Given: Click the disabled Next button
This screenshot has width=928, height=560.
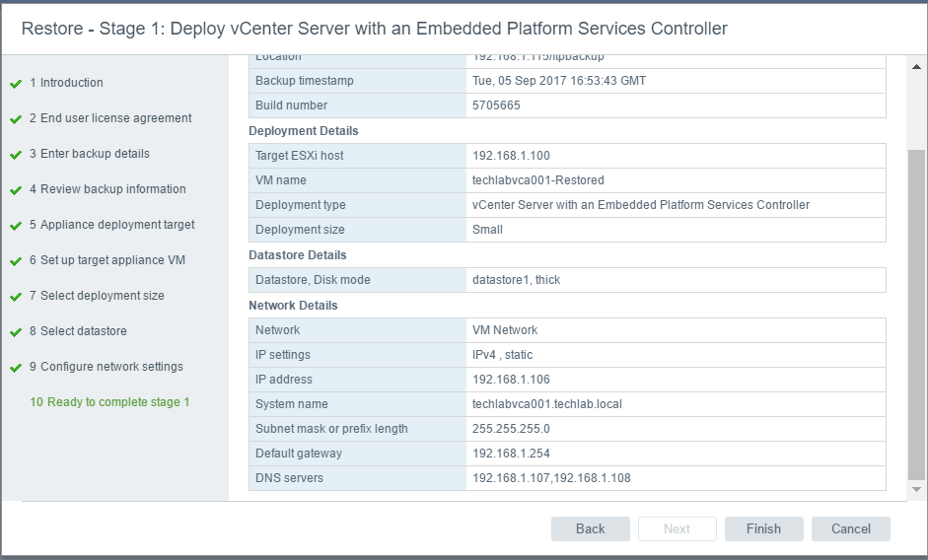Looking at the screenshot, I should [x=678, y=528].
